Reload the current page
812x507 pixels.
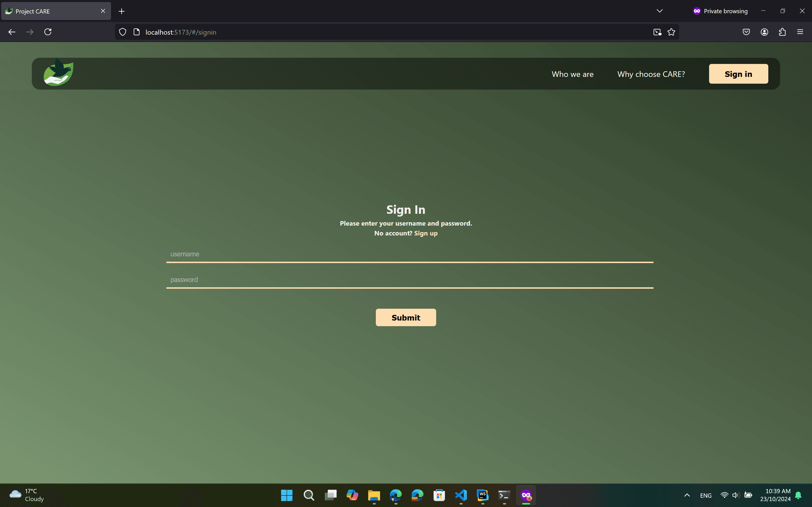48,32
